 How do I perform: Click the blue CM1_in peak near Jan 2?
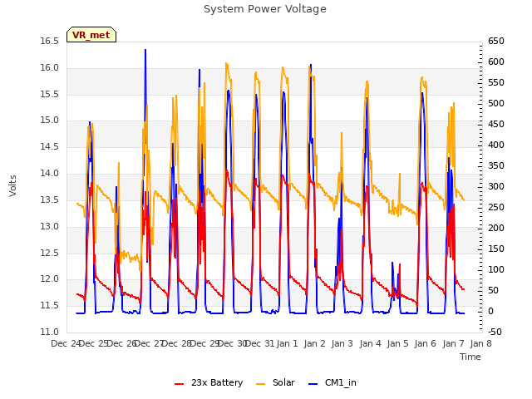pyautogui.click(x=311, y=65)
